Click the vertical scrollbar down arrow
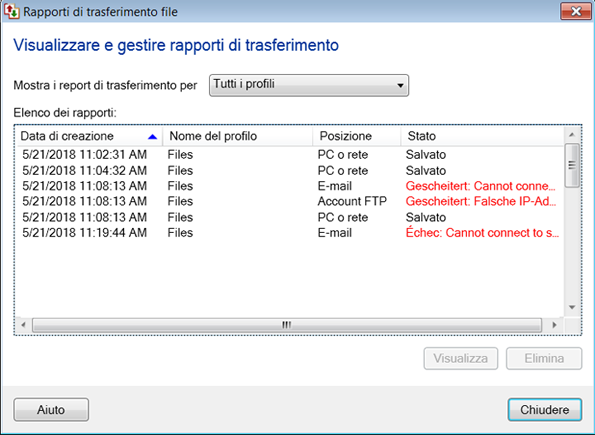595x435 pixels. tap(572, 307)
